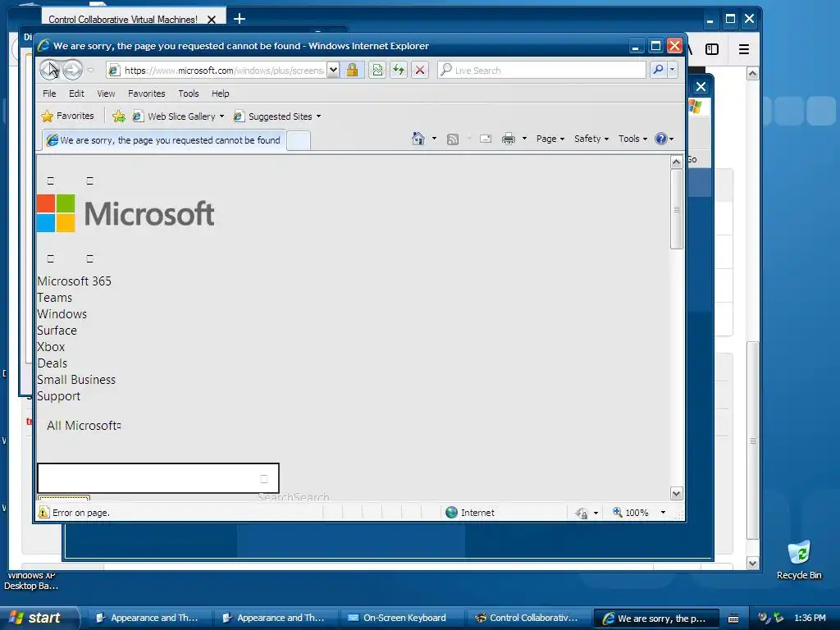
Task: Click the Support link
Action: (58, 396)
